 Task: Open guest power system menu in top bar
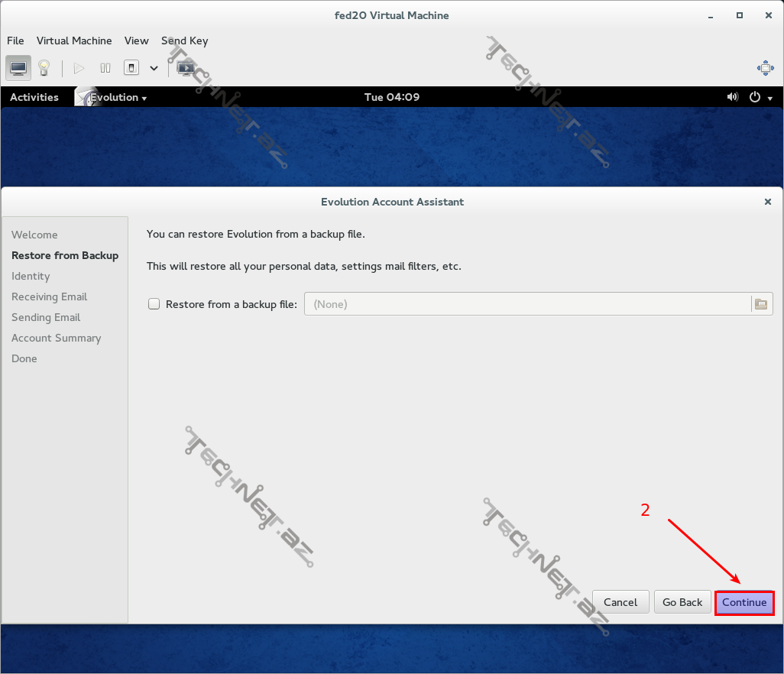(760, 97)
